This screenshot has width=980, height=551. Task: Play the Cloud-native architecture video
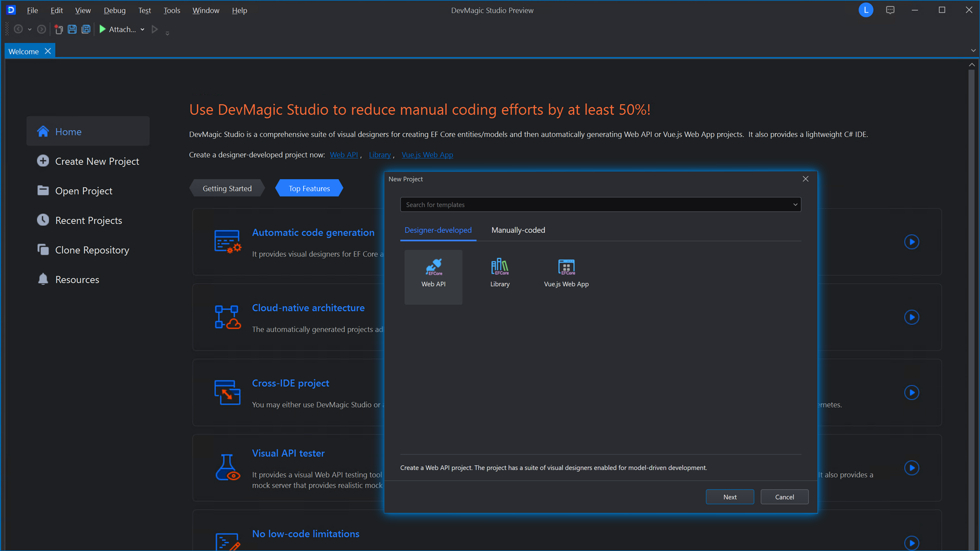point(912,317)
